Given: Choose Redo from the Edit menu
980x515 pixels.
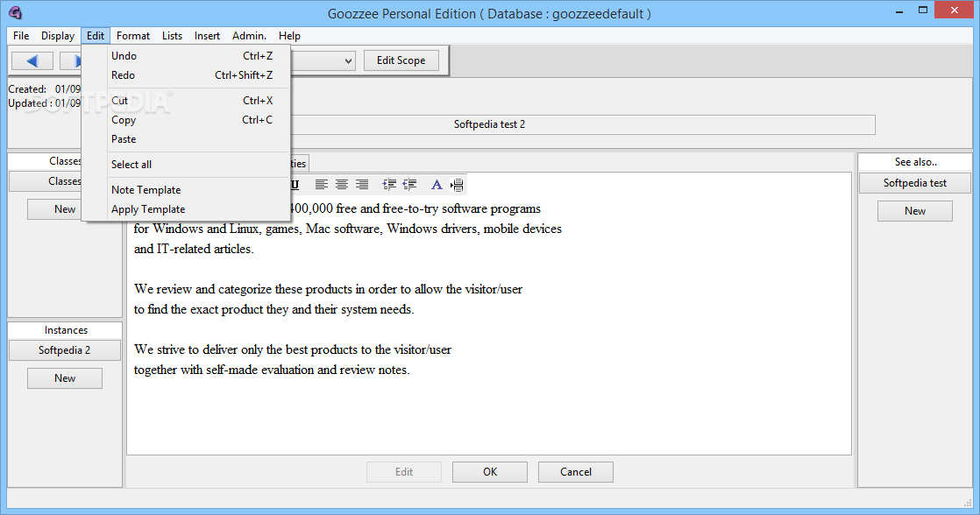Looking at the screenshot, I should point(186,75).
